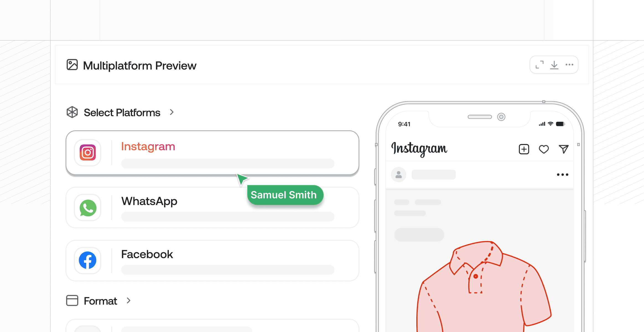Click the Instagram heart/likes icon

tap(543, 149)
